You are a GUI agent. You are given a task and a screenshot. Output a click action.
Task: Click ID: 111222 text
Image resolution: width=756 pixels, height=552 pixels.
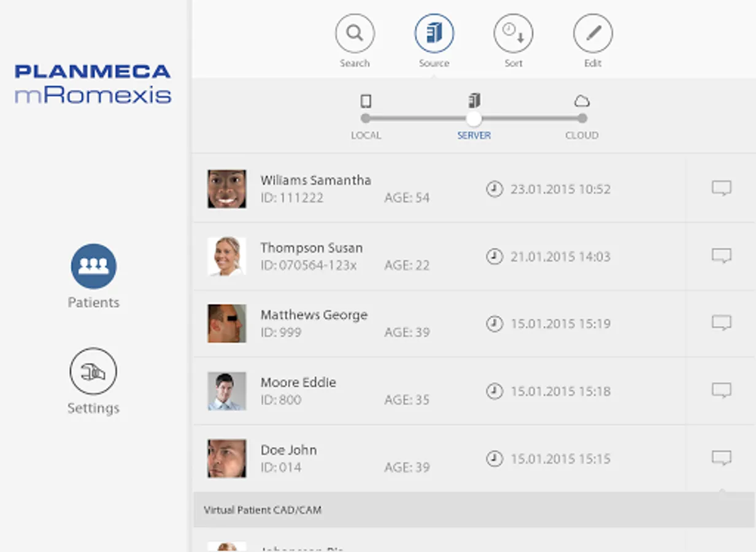291,197
